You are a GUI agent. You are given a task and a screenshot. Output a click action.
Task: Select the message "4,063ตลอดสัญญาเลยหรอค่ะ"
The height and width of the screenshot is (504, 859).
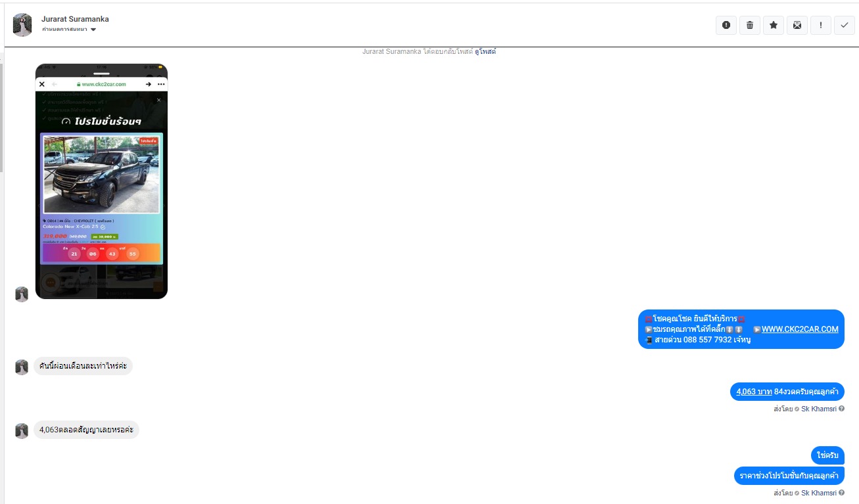[x=86, y=430]
